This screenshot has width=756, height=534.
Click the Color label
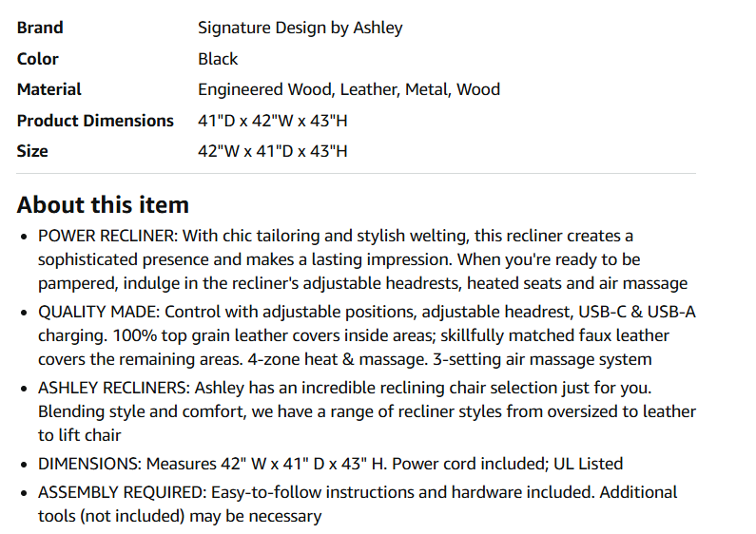(x=38, y=59)
